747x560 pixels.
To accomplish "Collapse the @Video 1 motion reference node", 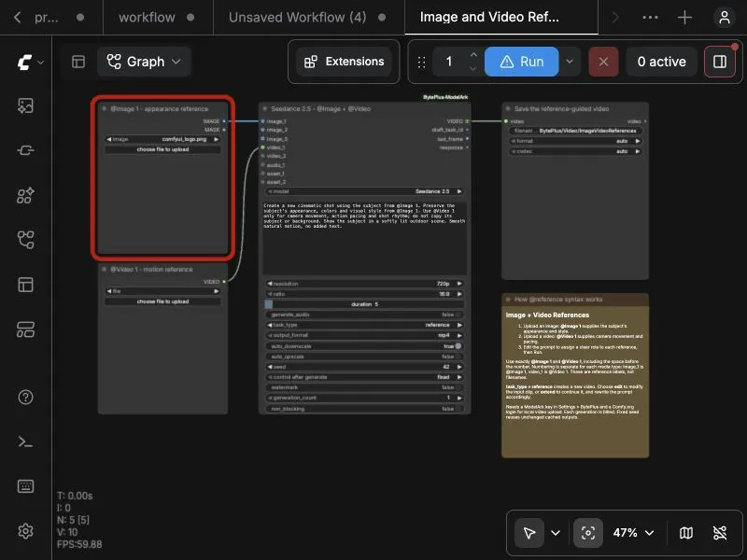I will (104, 269).
